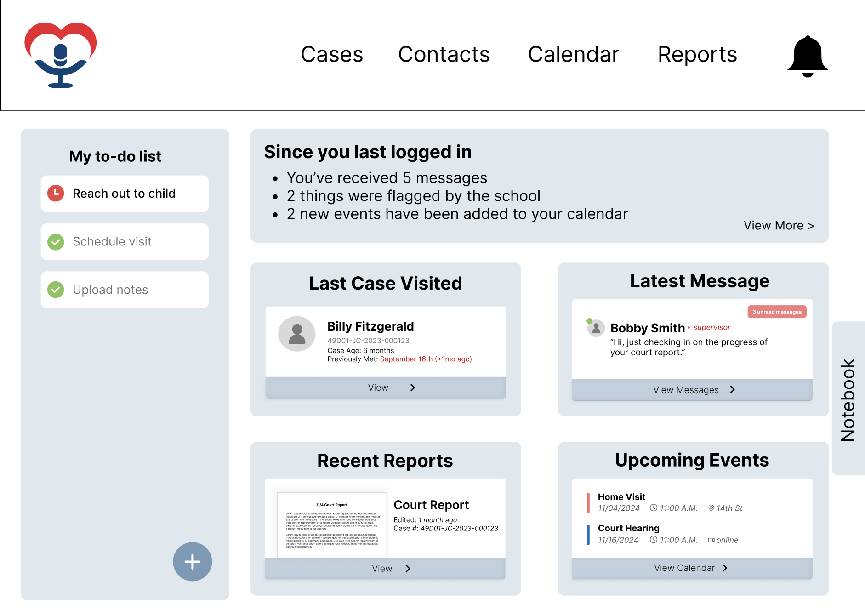Click the clock icon on Home Visit
Viewport: 865px width, 616px height.
tap(654, 508)
